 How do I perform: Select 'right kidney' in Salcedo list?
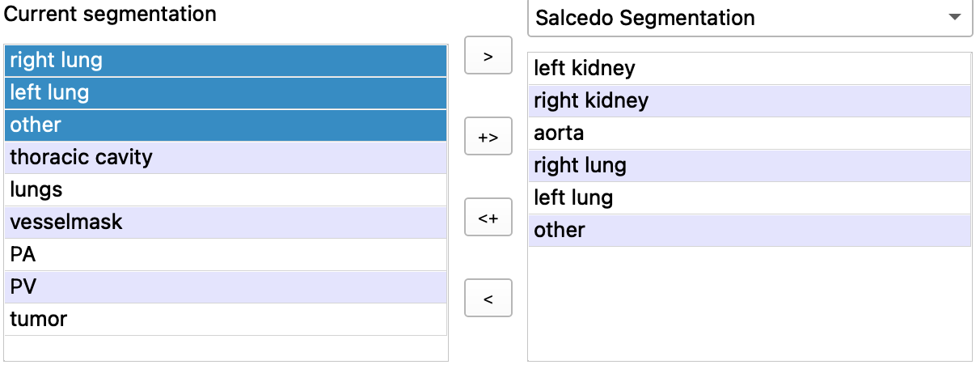coord(749,101)
